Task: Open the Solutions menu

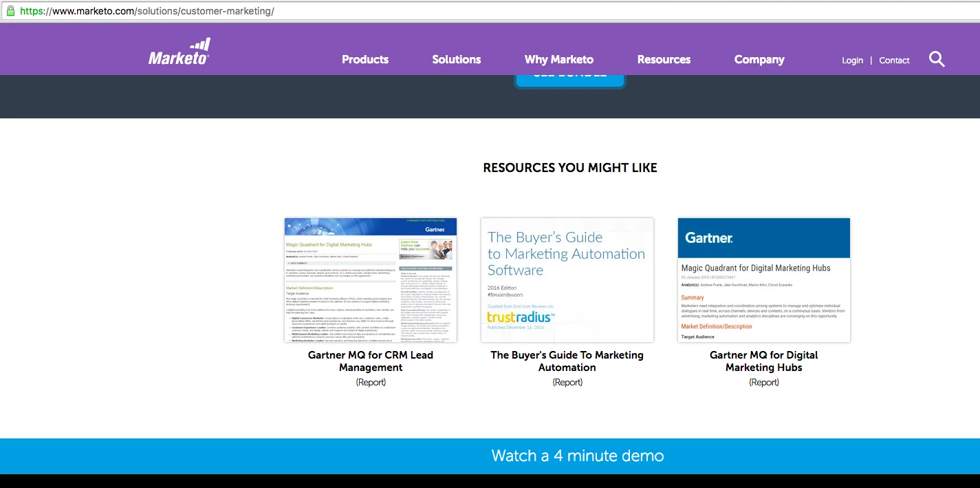Action: click(x=457, y=60)
